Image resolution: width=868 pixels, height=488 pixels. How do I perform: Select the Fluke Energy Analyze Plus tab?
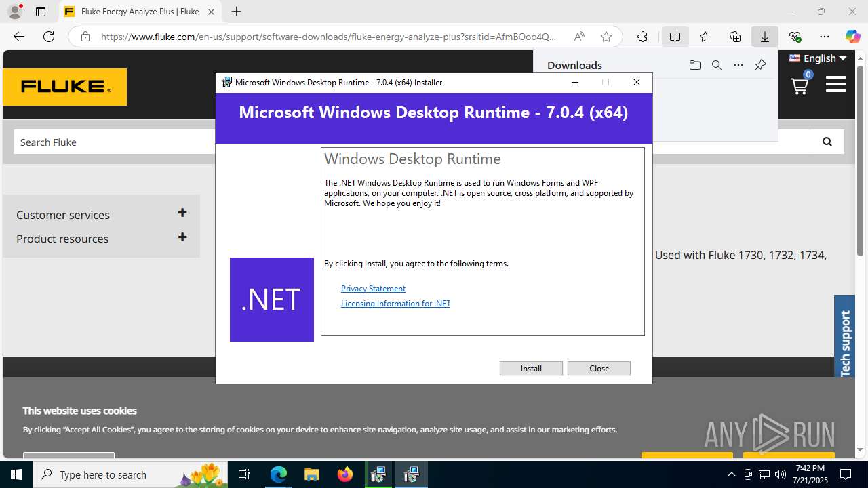[139, 12]
